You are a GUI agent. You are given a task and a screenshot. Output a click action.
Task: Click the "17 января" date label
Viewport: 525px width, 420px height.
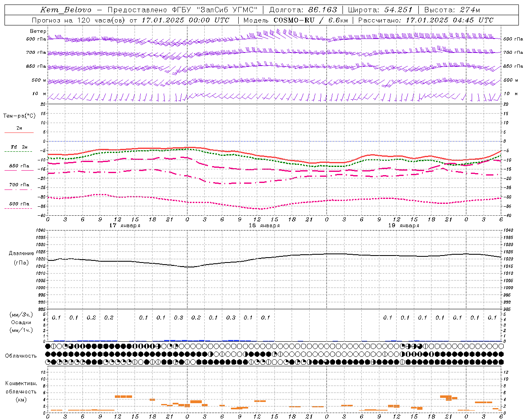(125, 226)
